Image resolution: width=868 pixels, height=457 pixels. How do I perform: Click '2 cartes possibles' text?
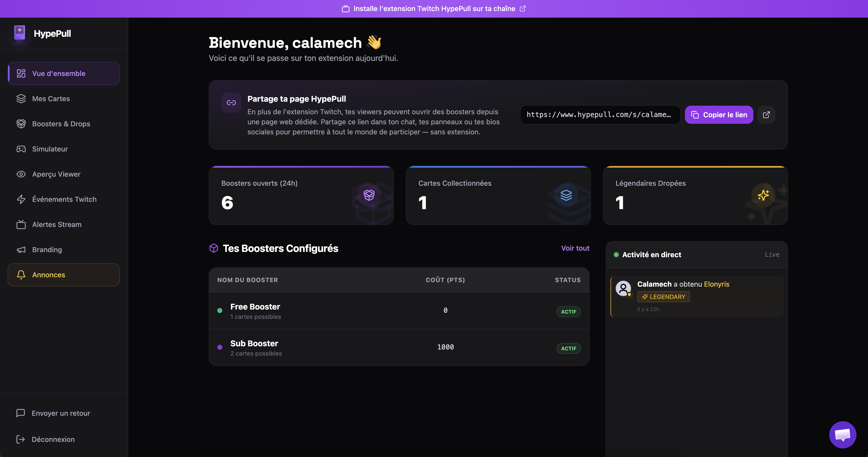256,354
